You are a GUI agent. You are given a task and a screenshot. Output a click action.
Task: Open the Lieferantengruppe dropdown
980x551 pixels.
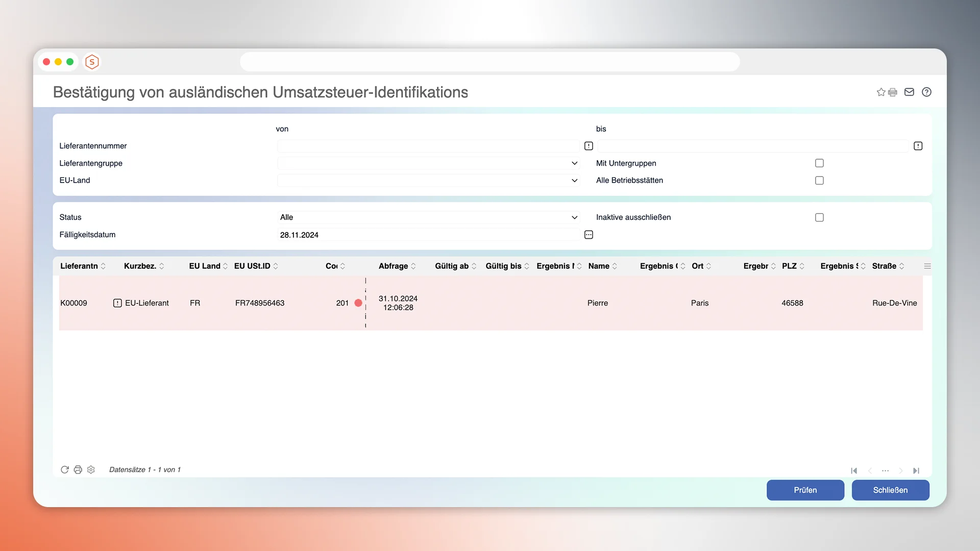pos(574,163)
